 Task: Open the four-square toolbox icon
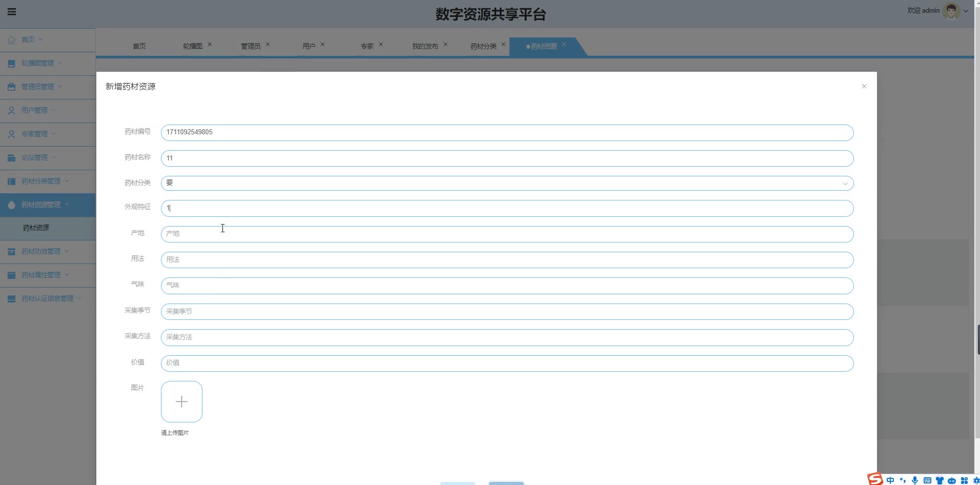coord(964,480)
